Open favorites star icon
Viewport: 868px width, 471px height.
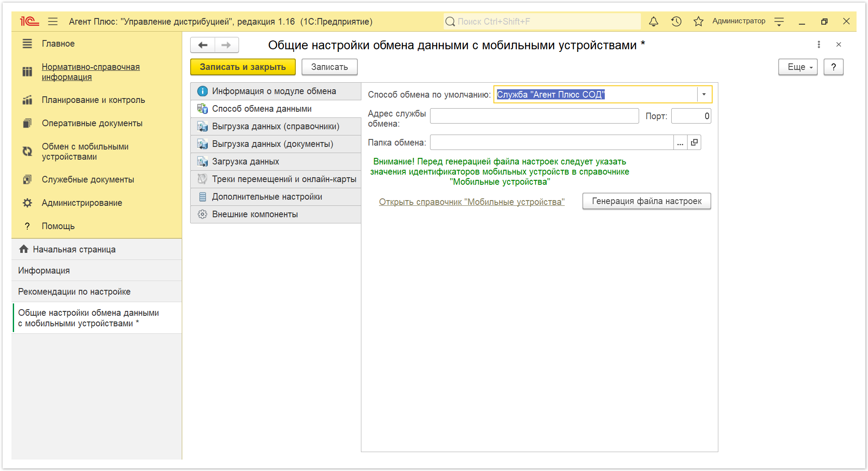pyautogui.click(x=699, y=21)
